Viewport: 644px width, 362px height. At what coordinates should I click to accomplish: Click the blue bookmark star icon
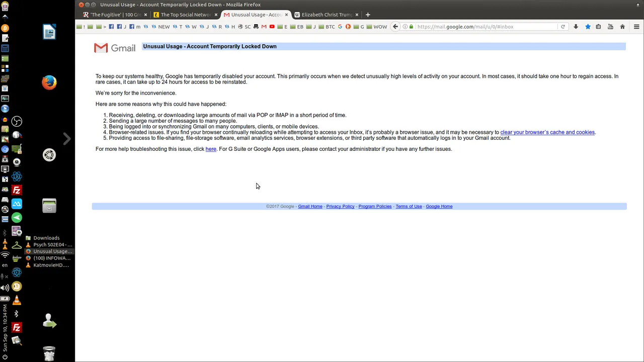click(x=588, y=27)
